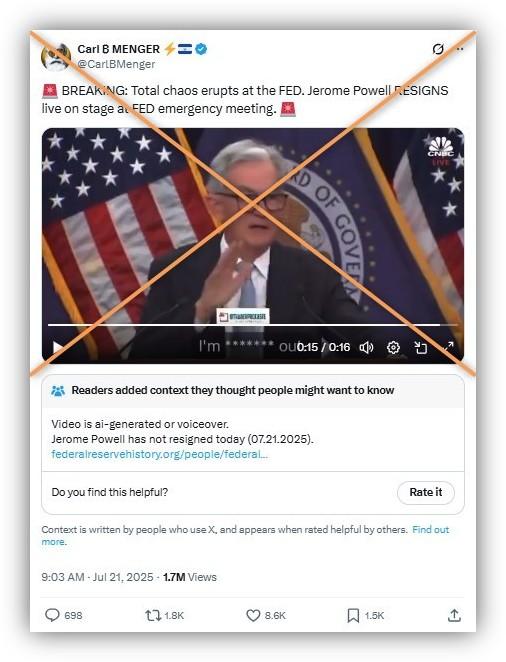Screen dimensions: 506x662
Task: Open the federalreservehistory.org link
Action: [160, 454]
